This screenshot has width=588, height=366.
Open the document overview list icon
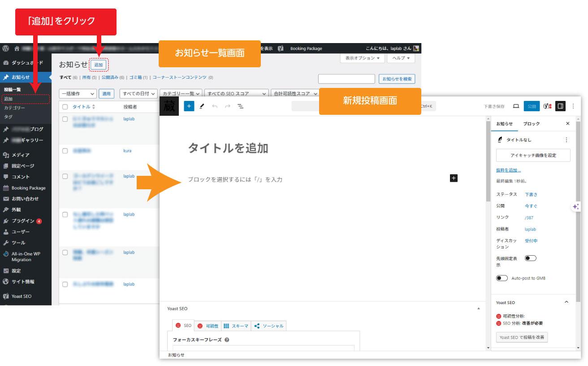(x=241, y=106)
